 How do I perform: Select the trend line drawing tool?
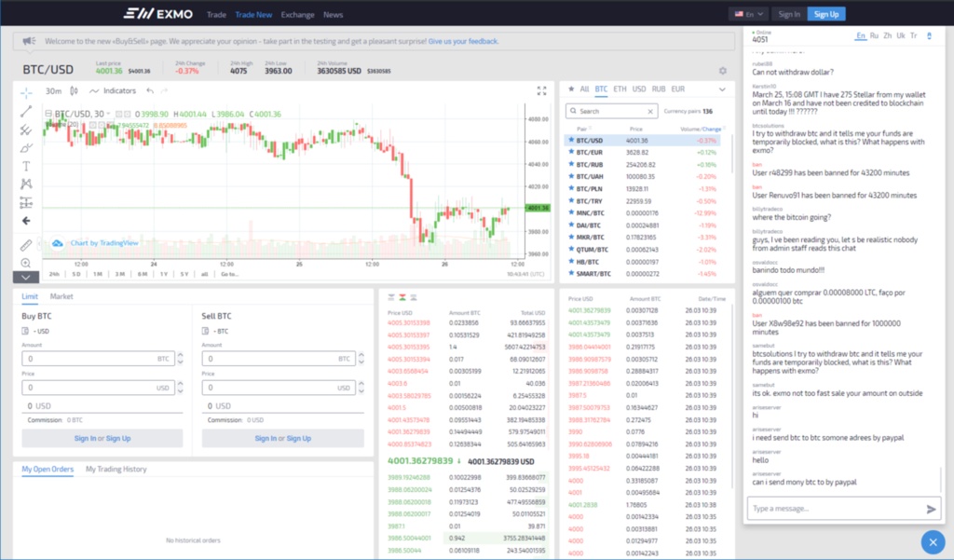click(26, 112)
